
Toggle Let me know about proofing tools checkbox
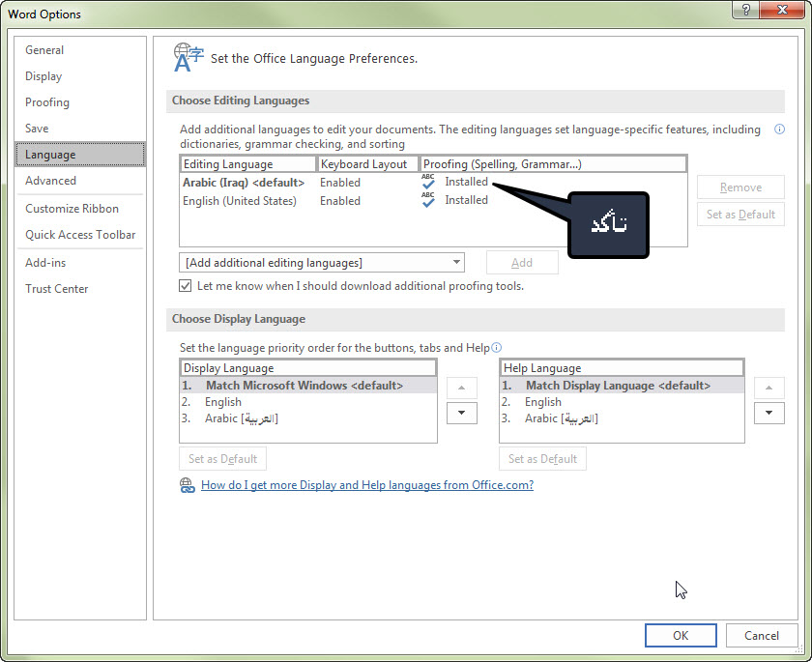point(185,286)
